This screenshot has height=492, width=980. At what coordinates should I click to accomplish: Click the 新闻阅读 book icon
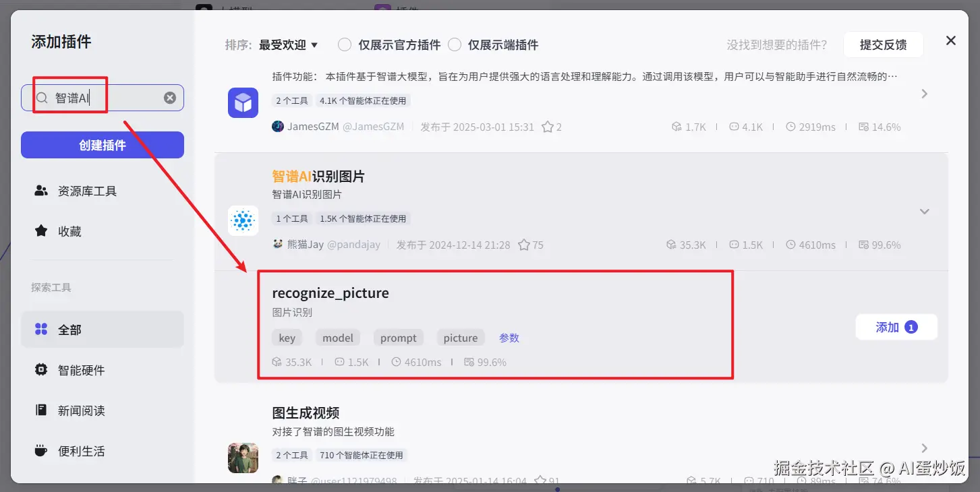[x=41, y=410]
